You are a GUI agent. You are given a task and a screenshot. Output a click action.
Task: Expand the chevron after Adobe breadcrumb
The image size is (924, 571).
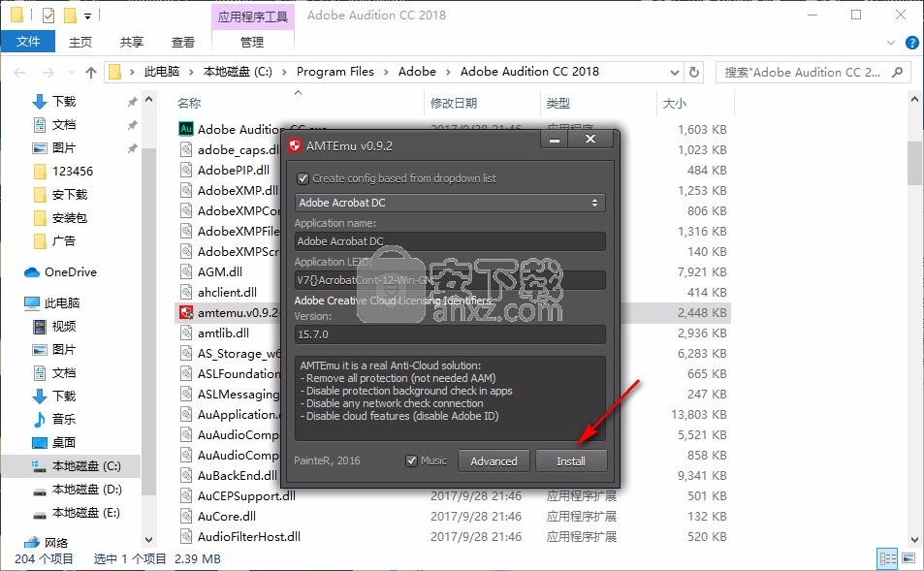tap(448, 72)
